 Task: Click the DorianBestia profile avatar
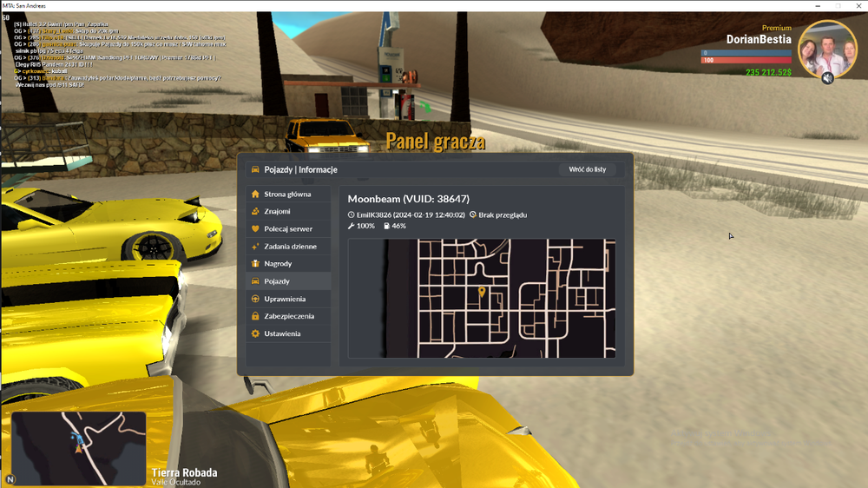coord(827,49)
